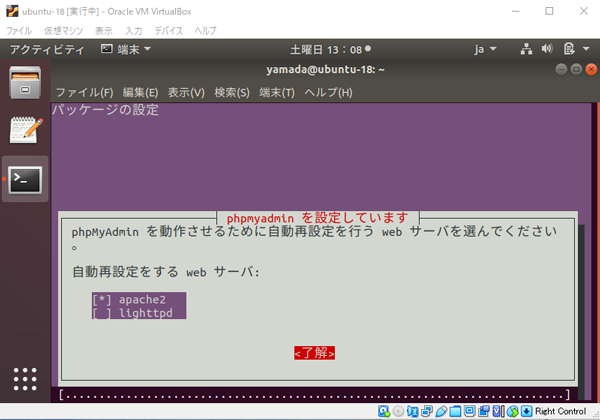The image size is (600, 420).
Task: Click VirtualBox recording indicator icon
Action: tap(484, 411)
